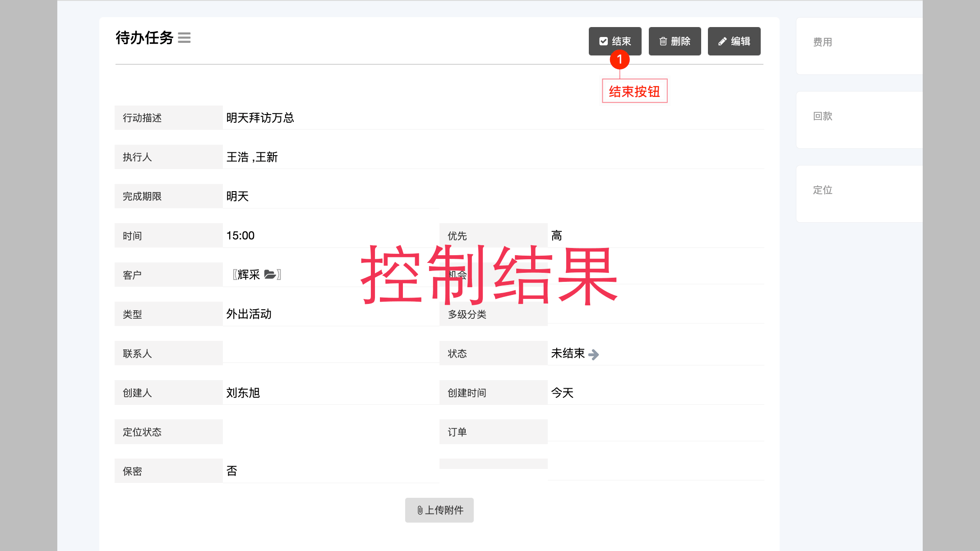Click the 待办任务 page title
980x551 pixels.
click(x=144, y=38)
